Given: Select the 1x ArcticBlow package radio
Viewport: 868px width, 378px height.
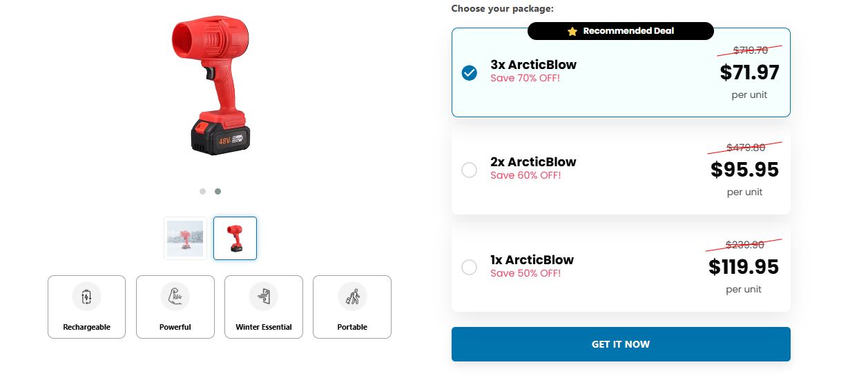Looking at the screenshot, I should [470, 267].
